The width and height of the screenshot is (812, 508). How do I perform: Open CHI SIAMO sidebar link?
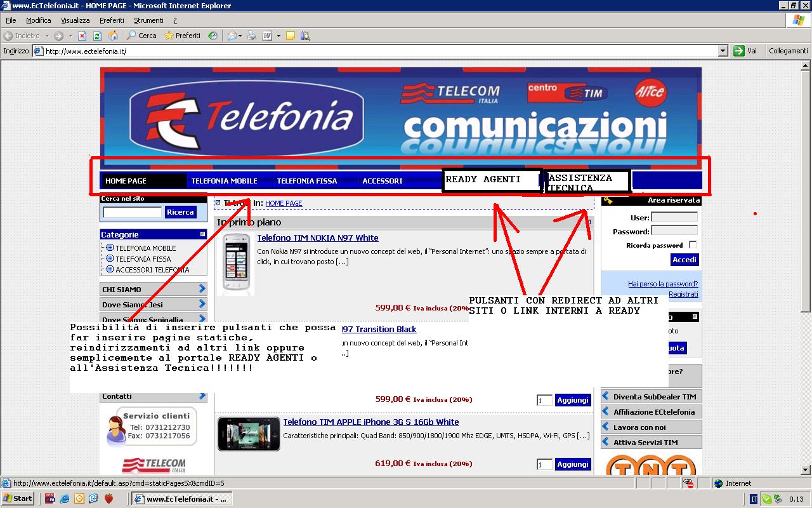154,289
